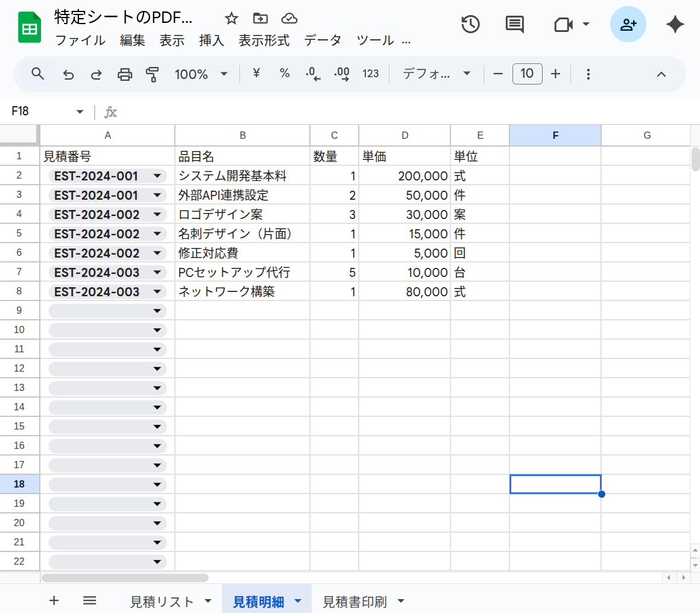Viewport: 700px width, 613px height.
Task: Switch to the 見積リスト sheet
Action: click(x=162, y=602)
